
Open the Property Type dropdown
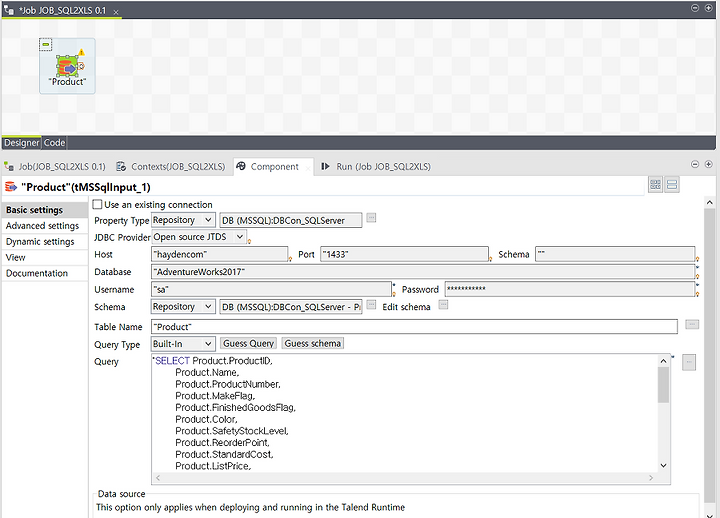183,220
